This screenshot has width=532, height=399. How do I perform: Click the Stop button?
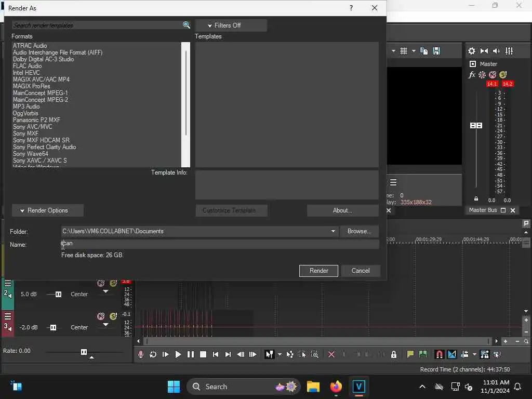[203, 354]
